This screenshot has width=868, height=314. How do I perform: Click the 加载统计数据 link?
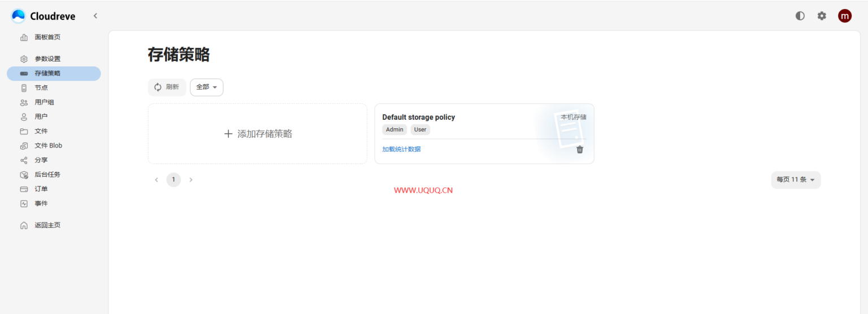(x=401, y=149)
